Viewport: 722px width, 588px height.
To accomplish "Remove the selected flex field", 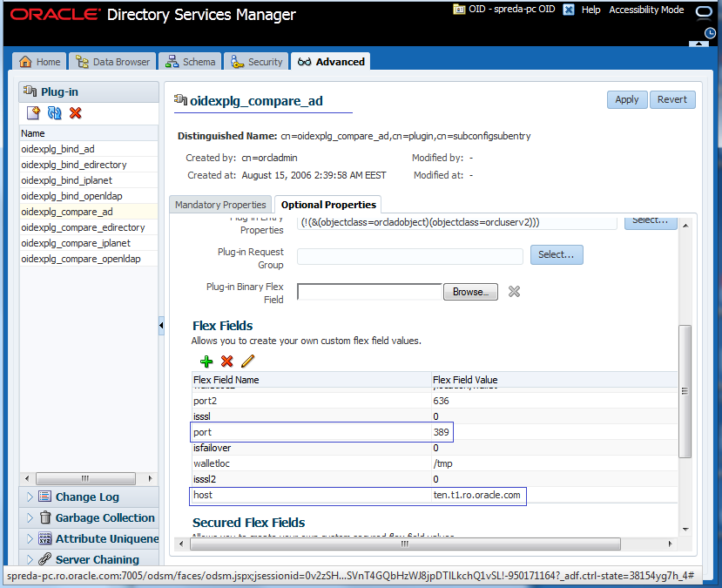I will (x=226, y=361).
